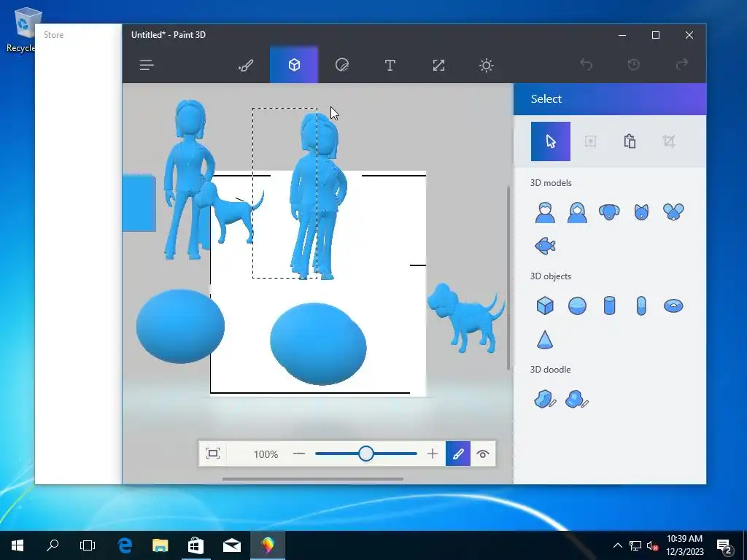Open the hamburger menu in Paint 3D

pyautogui.click(x=146, y=65)
